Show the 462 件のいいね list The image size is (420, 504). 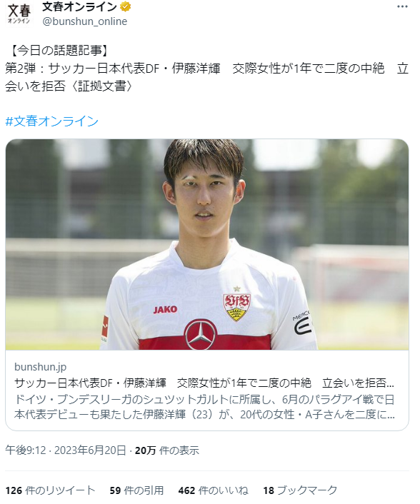click(x=214, y=490)
